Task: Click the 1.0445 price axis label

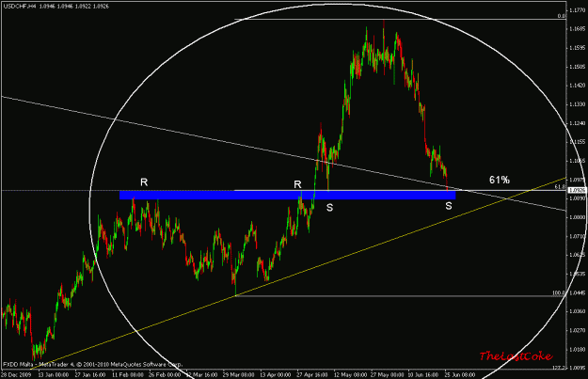Action: tap(577, 292)
